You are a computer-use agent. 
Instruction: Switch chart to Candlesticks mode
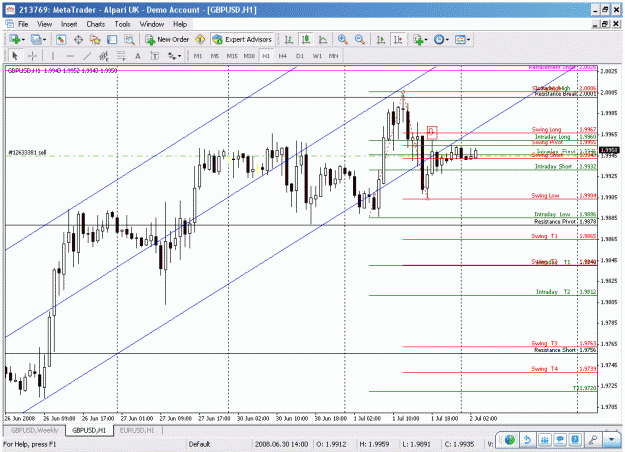[x=306, y=39]
